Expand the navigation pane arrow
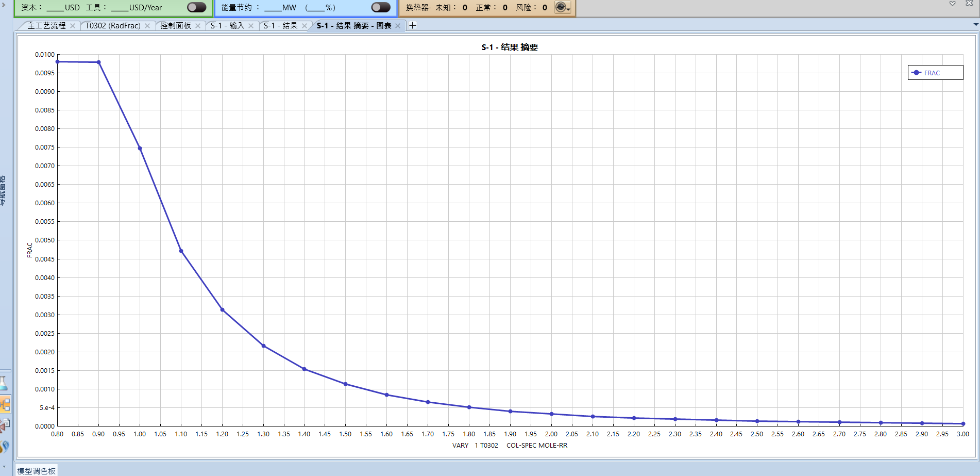 pyautogui.click(x=3, y=5)
